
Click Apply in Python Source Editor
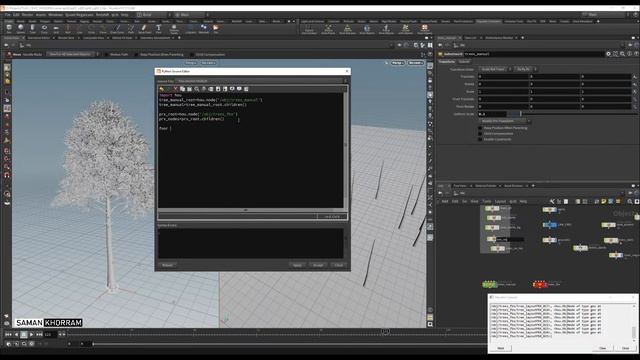coord(297,265)
